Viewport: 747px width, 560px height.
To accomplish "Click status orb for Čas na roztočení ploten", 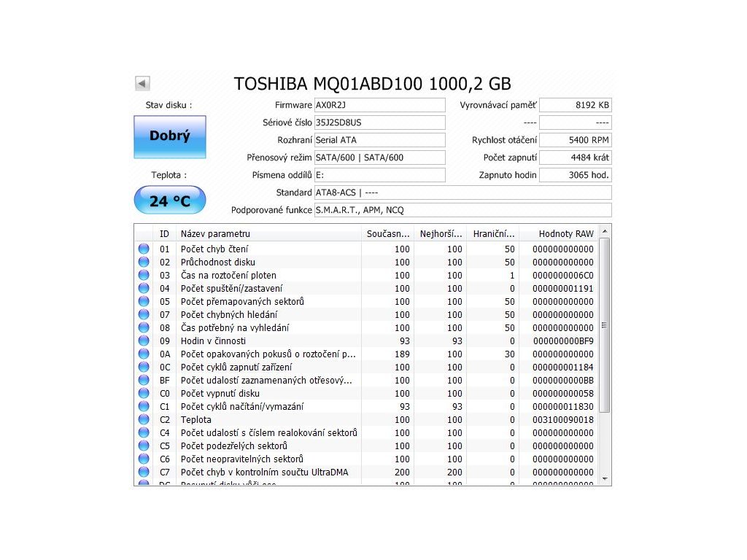I will (144, 275).
